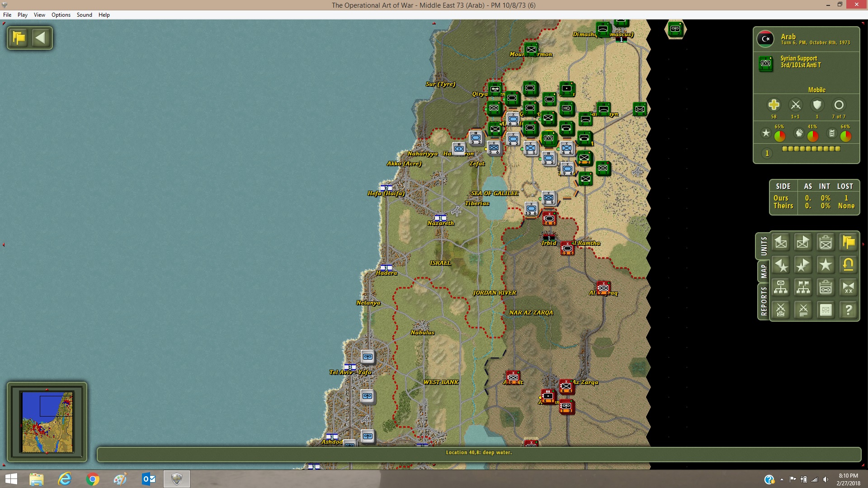Open the clipboard with infinity symbol icon
This screenshot has width=868, height=488.
826,287
